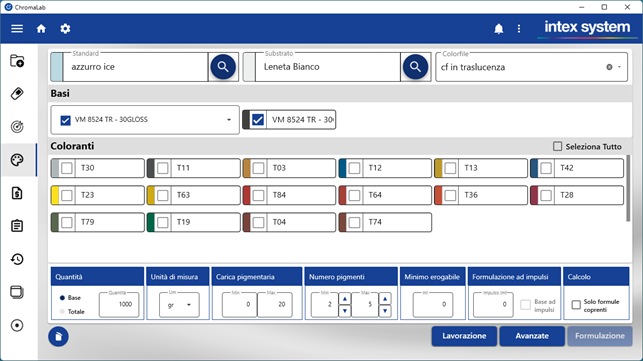
Task: Search for a Standard color
Action: point(223,66)
